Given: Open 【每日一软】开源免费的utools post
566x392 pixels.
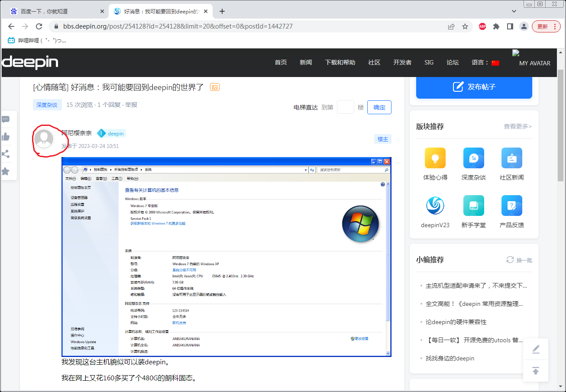Looking at the screenshot, I should (474, 340).
